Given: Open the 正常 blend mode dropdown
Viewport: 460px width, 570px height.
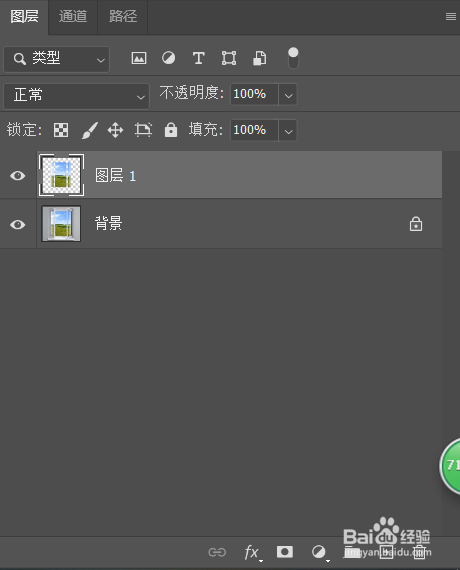Looking at the screenshot, I should point(76,96).
